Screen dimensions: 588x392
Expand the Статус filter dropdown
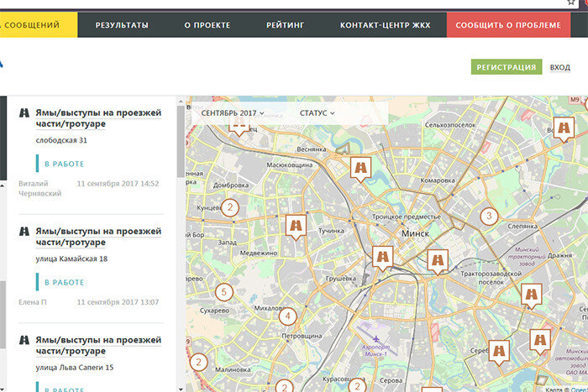tap(317, 112)
